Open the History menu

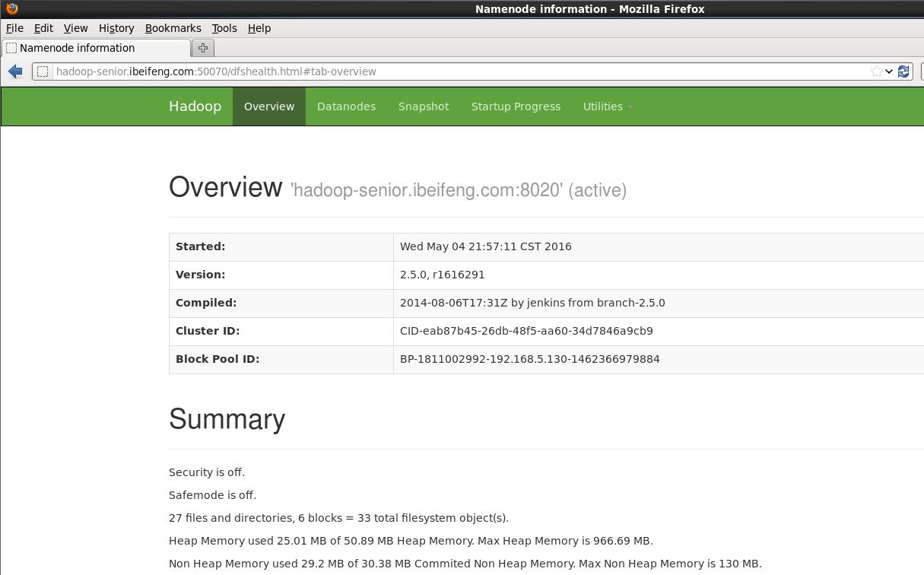click(x=116, y=28)
